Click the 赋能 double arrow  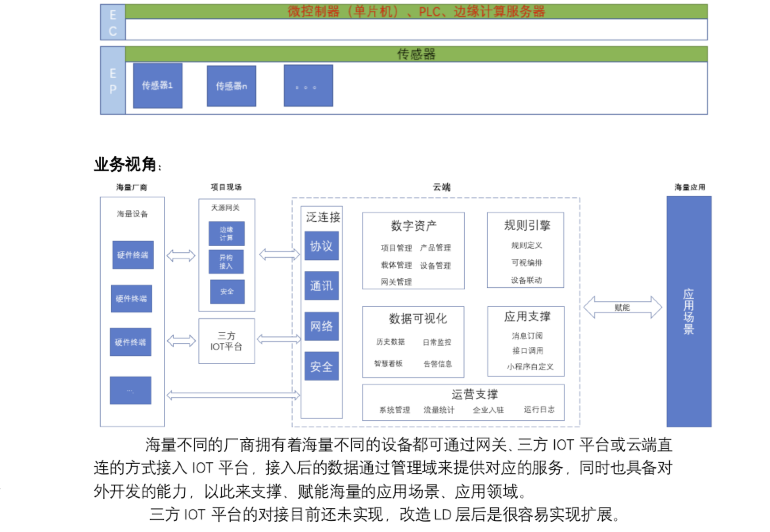[623, 307]
